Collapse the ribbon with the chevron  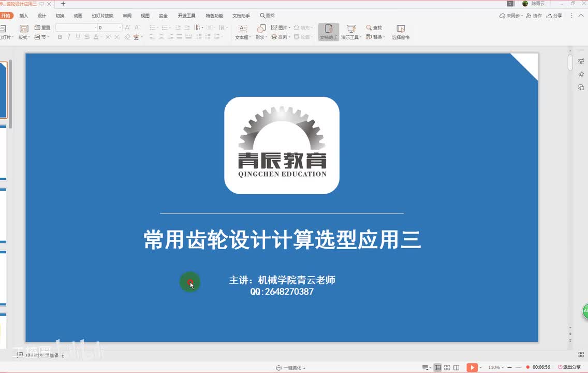[581, 16]
